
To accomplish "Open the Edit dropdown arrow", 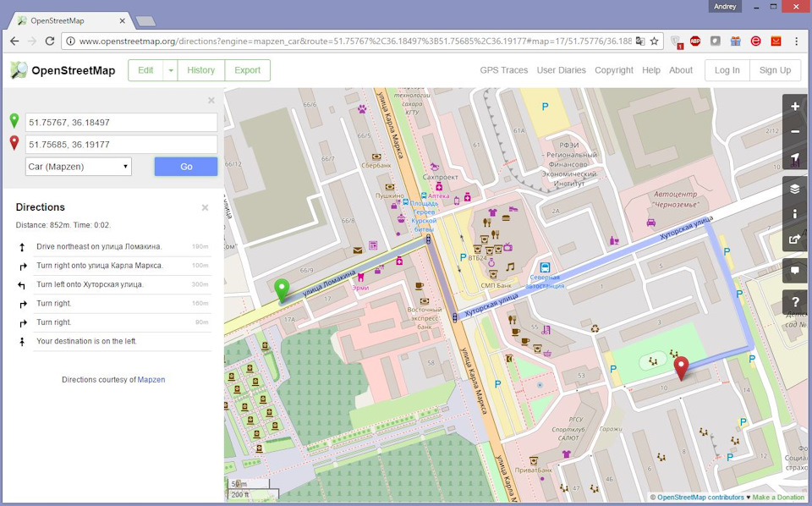I will pos(170,70).
